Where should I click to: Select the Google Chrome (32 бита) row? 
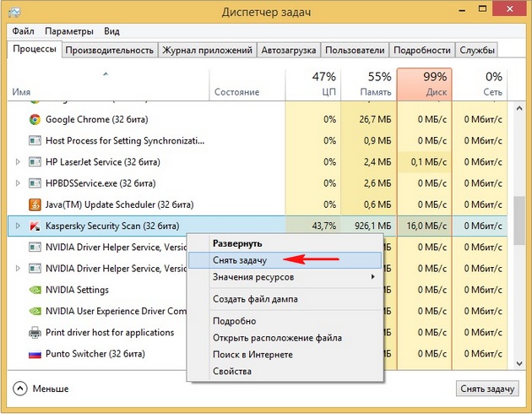pyautogui.click(x=258, y=119)
